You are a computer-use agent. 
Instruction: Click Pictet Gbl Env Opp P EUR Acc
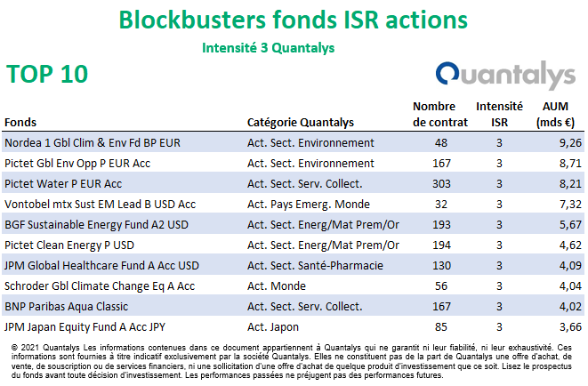(x=77, y=164)
